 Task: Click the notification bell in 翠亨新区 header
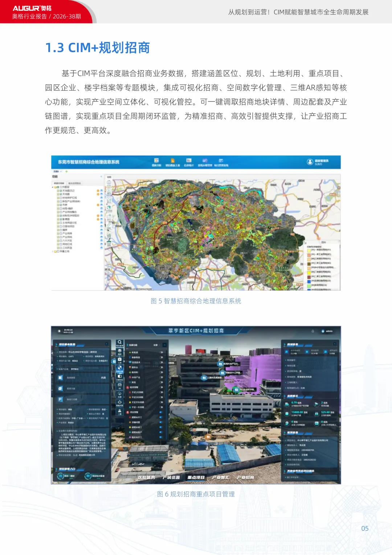(313, 331)
